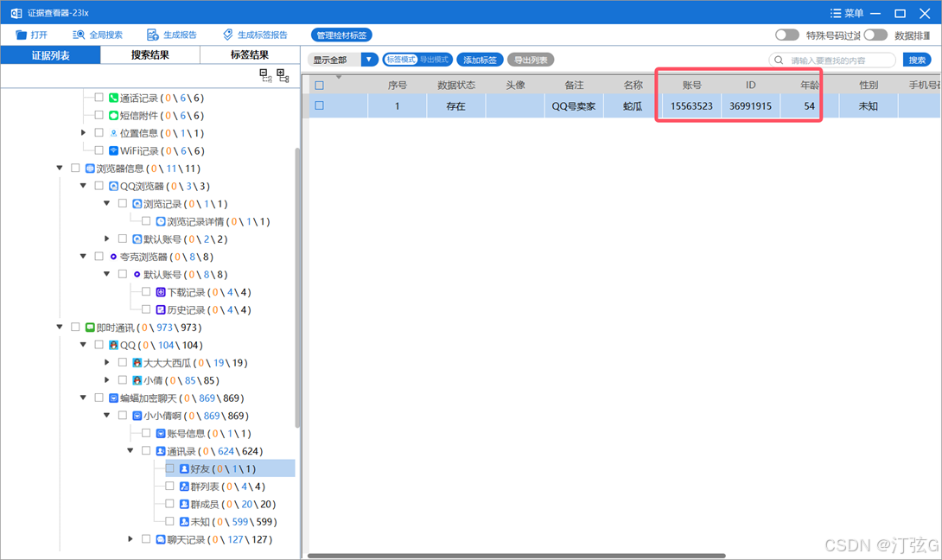
Task: Open the 显示全部 dropdown arrow
Action: [x=369, y=60]
